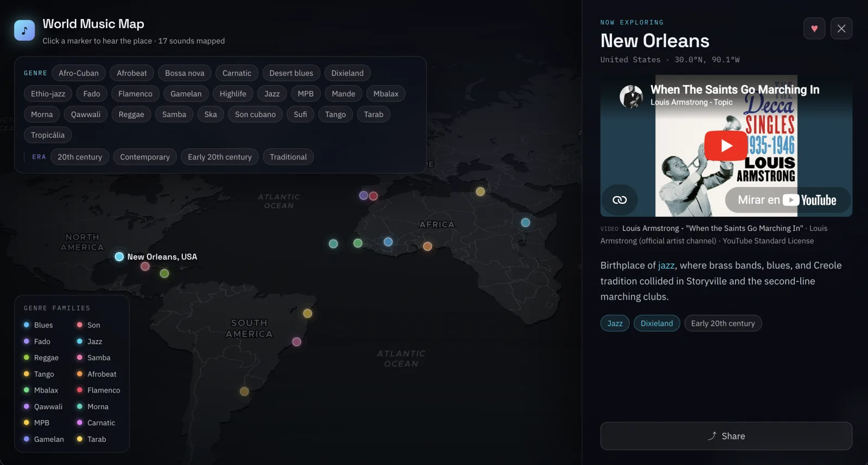Toggle the Ska genre filter
Screen dimensions: 868x465
[x=210, y=114]
